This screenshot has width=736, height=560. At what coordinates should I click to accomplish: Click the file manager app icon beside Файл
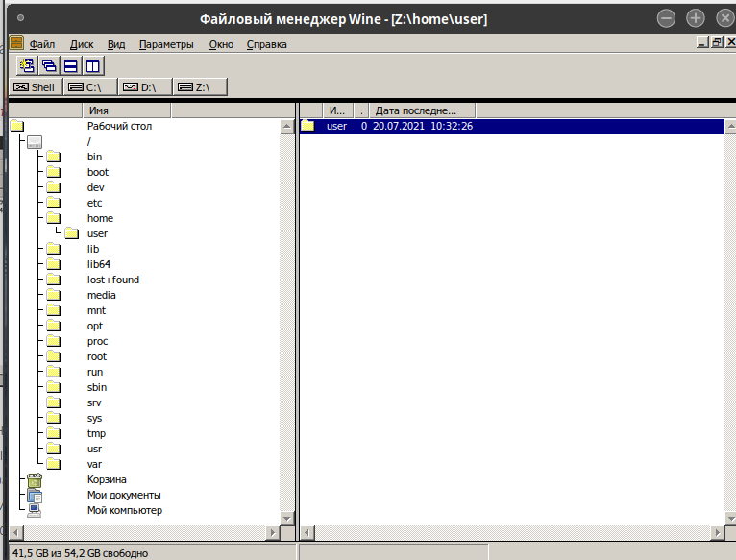[x=16, y=43]
